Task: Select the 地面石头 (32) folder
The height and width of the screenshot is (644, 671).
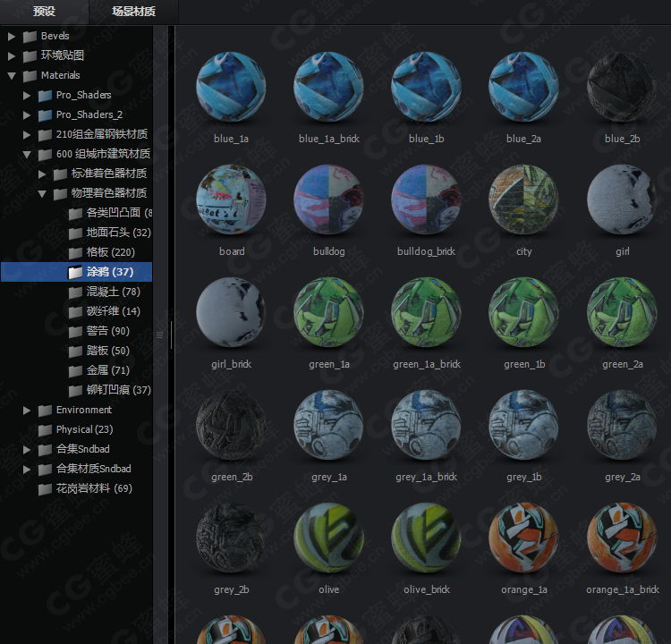Action: [x=110, y=233]
